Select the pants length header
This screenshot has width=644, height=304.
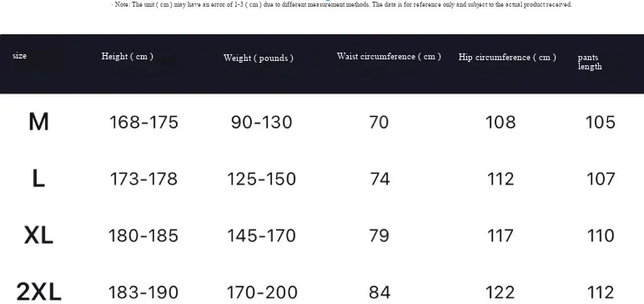pyautogui.click(x=590, y=62)
